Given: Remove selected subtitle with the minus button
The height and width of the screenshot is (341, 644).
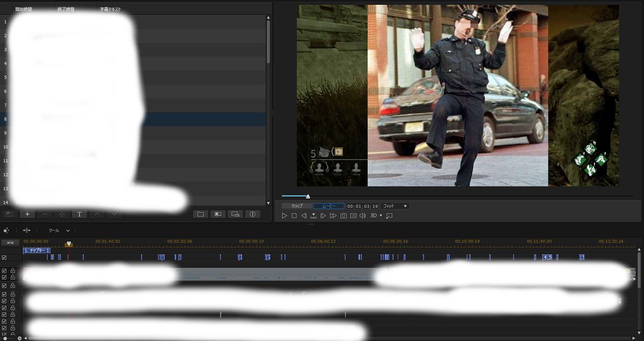Looking at the screenshot, I should tap(45, 214).
